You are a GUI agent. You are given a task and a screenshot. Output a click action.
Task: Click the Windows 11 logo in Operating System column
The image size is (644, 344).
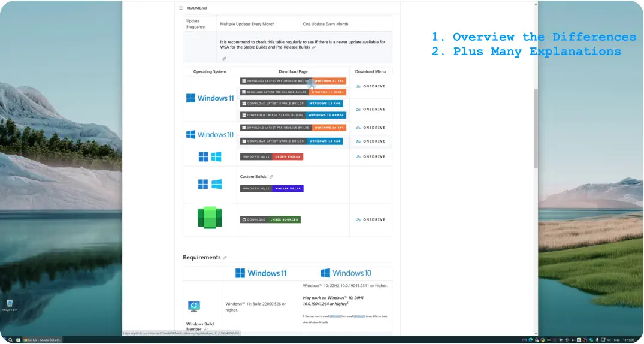pos(210,98)
